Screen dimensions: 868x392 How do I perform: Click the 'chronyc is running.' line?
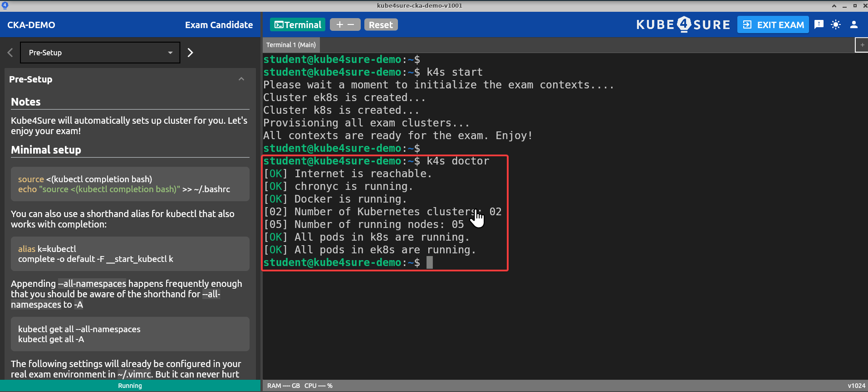(x=338, y=186)
